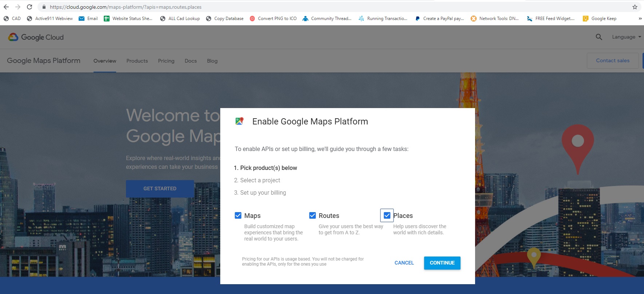This screenshot has width=644, height=294.
Task: Click 'Select a project' step text
Action: [260, 180]
